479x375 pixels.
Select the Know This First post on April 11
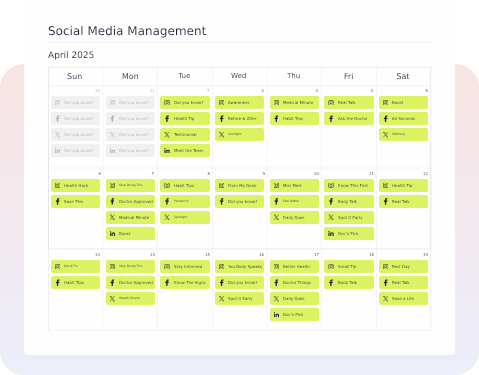349,186
